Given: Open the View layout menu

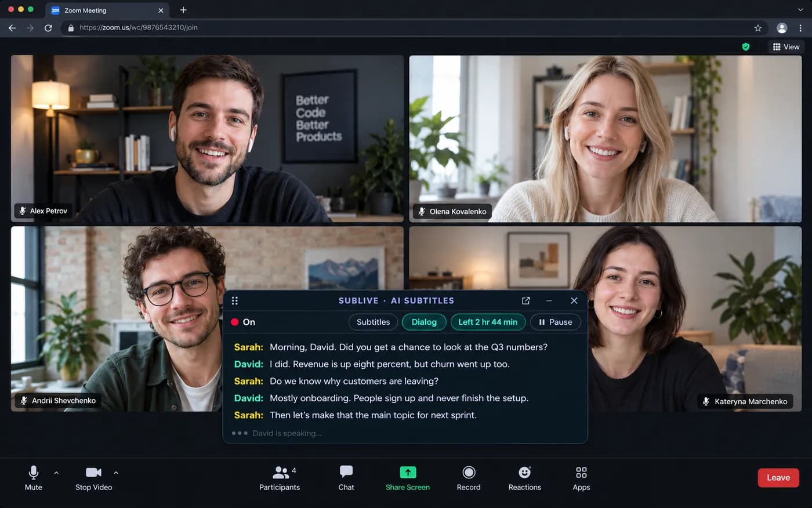Looking at the screenshot, I should (786, 47).
